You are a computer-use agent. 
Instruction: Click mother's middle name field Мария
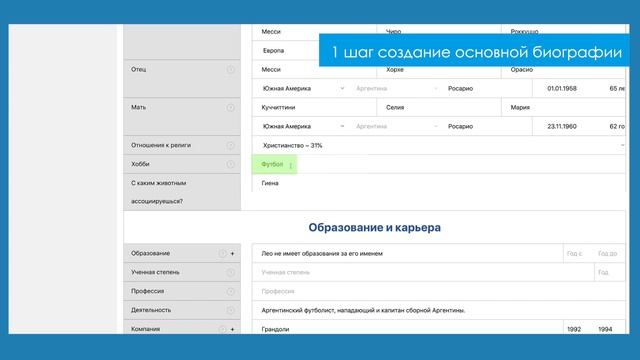point(563,108)
